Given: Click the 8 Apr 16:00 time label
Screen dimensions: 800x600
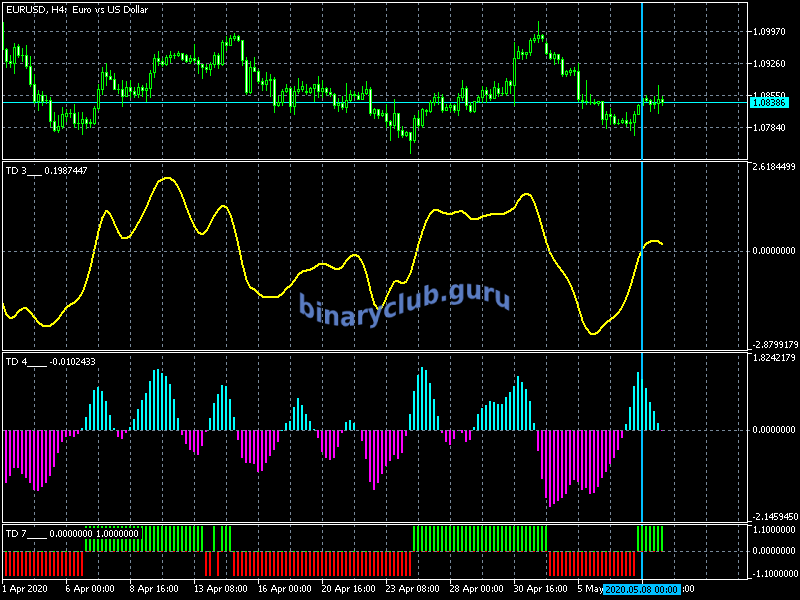Looking at the screenshot, I should click(x=154, y=590).
